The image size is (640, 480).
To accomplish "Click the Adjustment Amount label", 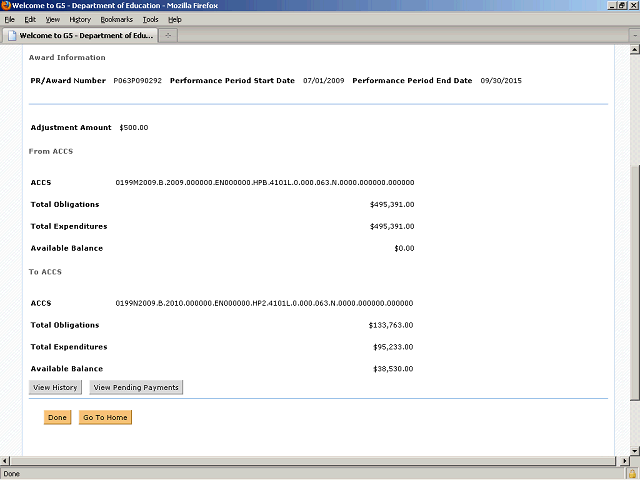I will [x=71, y=128].
